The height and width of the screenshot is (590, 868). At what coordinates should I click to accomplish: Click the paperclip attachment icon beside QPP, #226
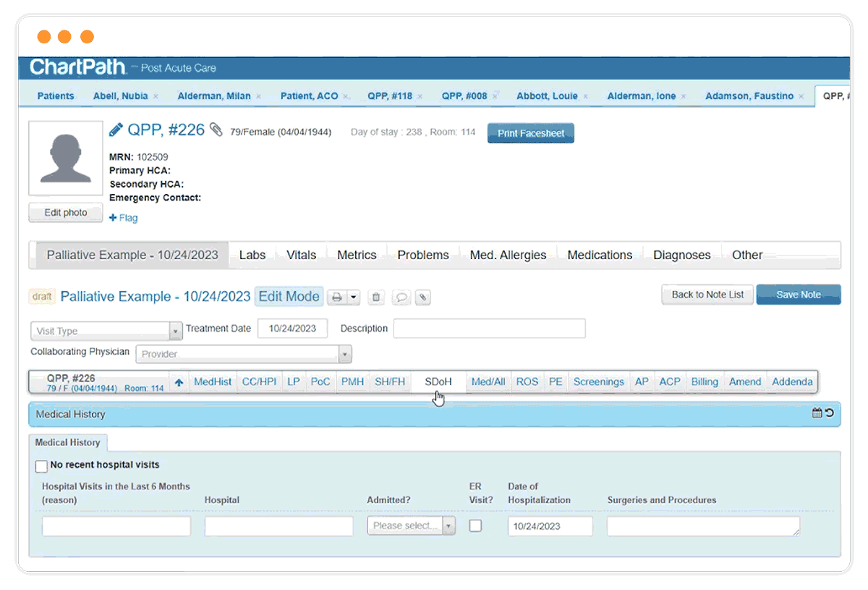pyautogui.click(x=217, y=130)
